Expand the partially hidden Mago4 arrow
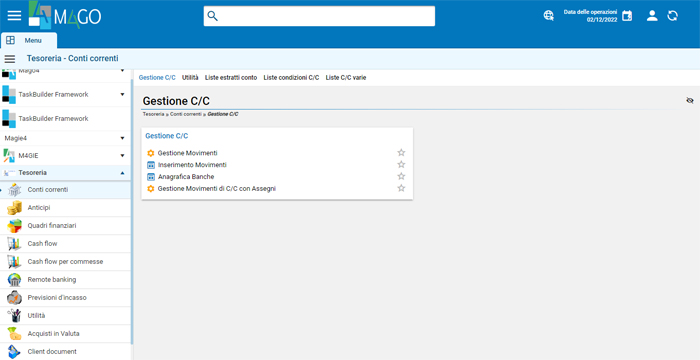 coord(122,71)
